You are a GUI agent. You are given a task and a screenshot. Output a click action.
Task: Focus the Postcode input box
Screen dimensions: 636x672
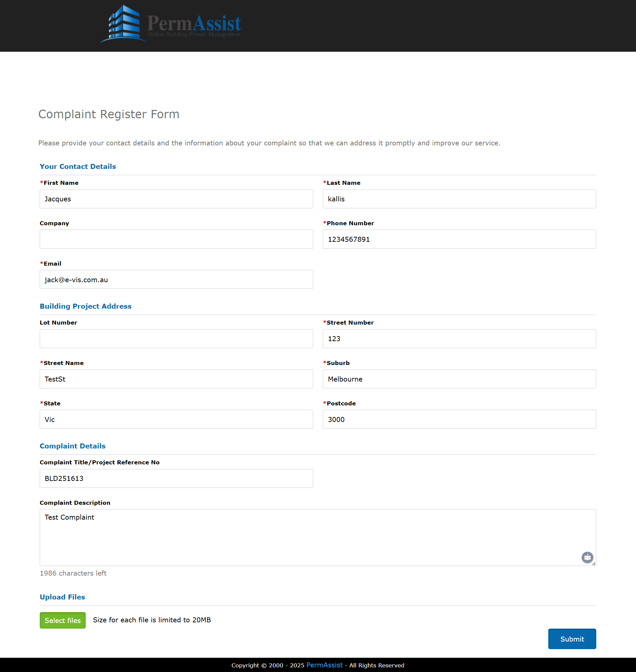[459, 419]
